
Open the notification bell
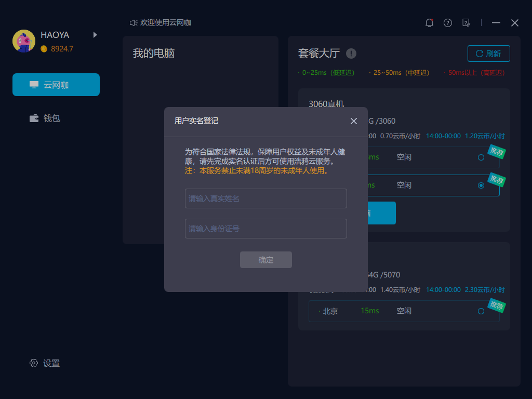[429, 23]
